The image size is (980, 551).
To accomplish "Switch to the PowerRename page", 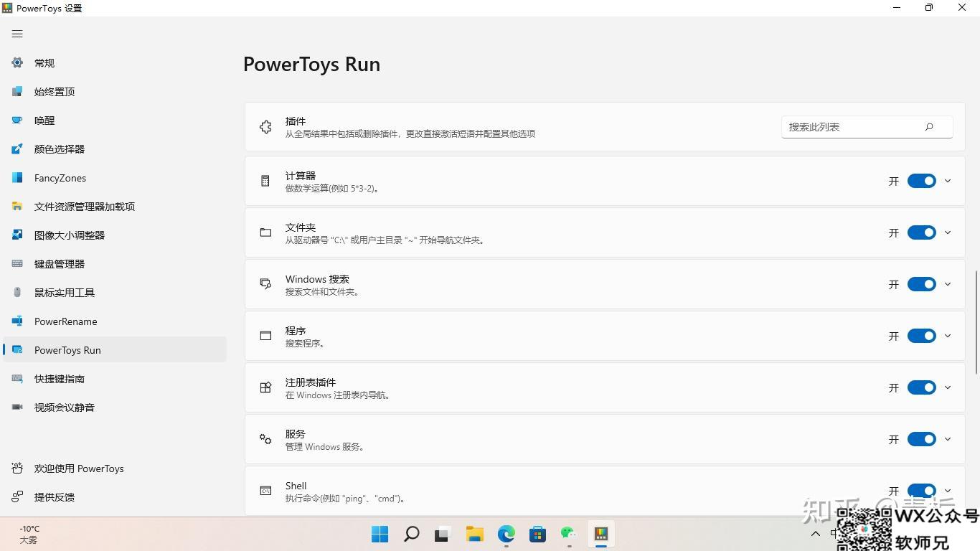I will pos(115,321).
